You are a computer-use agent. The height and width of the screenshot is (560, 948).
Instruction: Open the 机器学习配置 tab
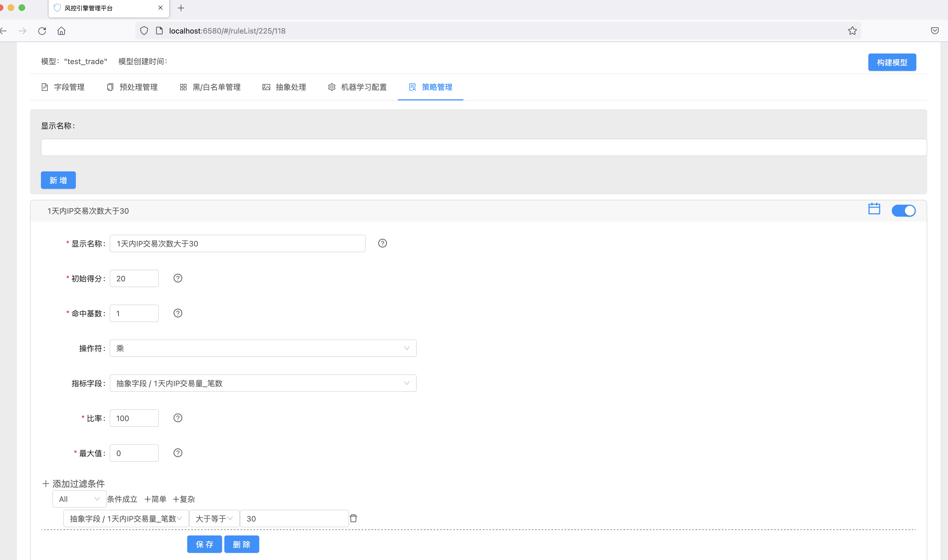pos(357,87)
